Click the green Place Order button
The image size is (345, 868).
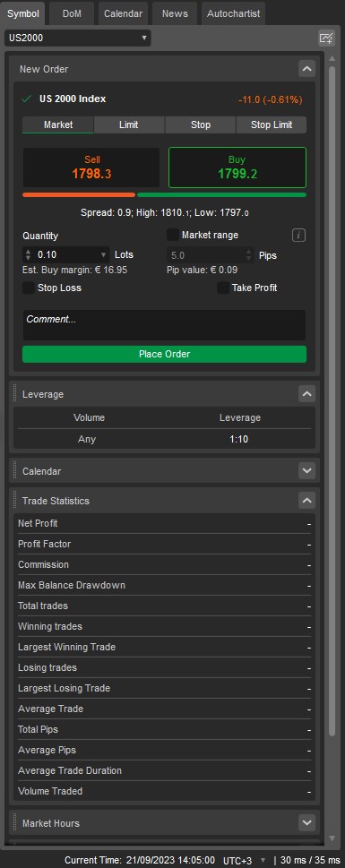[164, 355]
